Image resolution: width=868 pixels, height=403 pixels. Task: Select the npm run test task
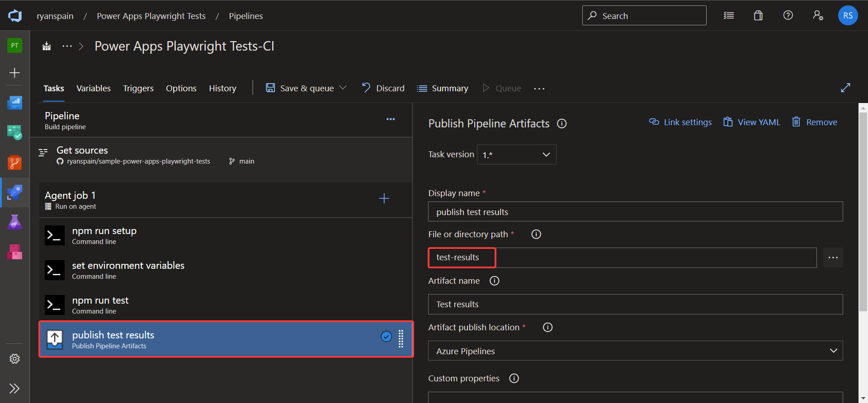[x=226, y=305]
